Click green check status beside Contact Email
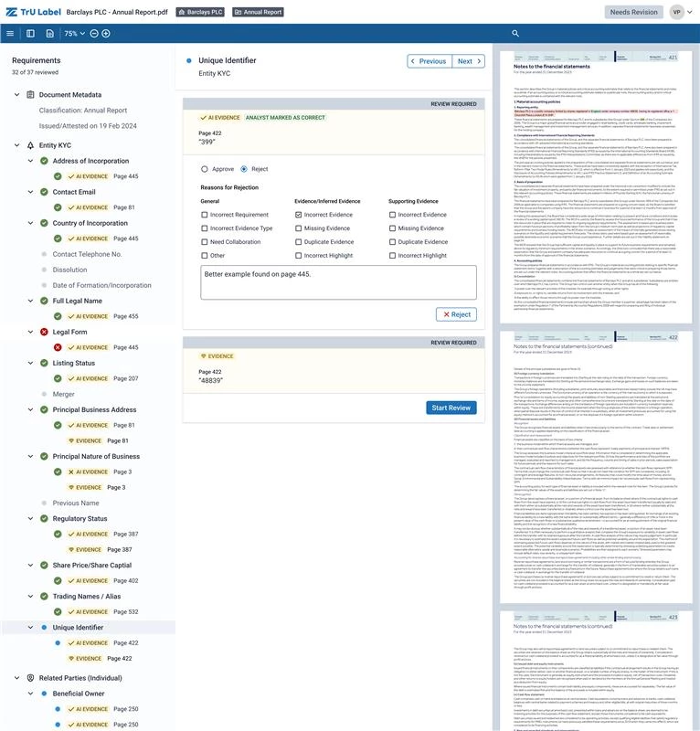This screenshot has width=700, height=731. coord(44,192)
